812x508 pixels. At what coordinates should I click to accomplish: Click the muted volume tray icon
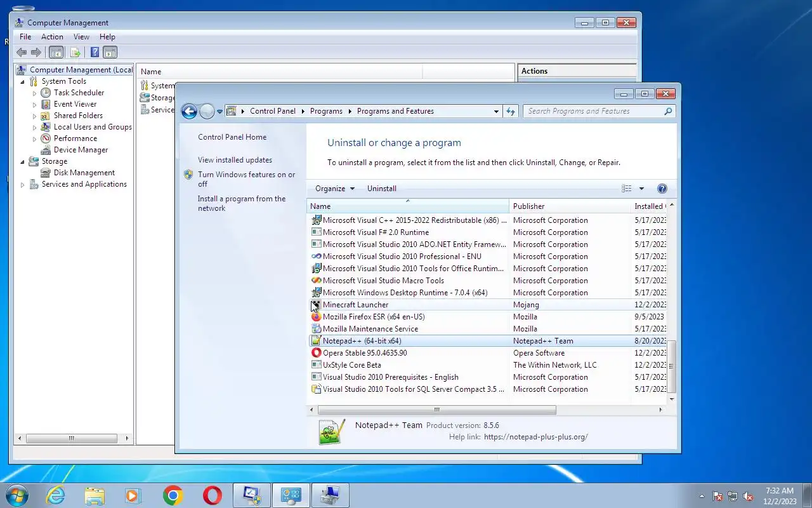[748, 496]
